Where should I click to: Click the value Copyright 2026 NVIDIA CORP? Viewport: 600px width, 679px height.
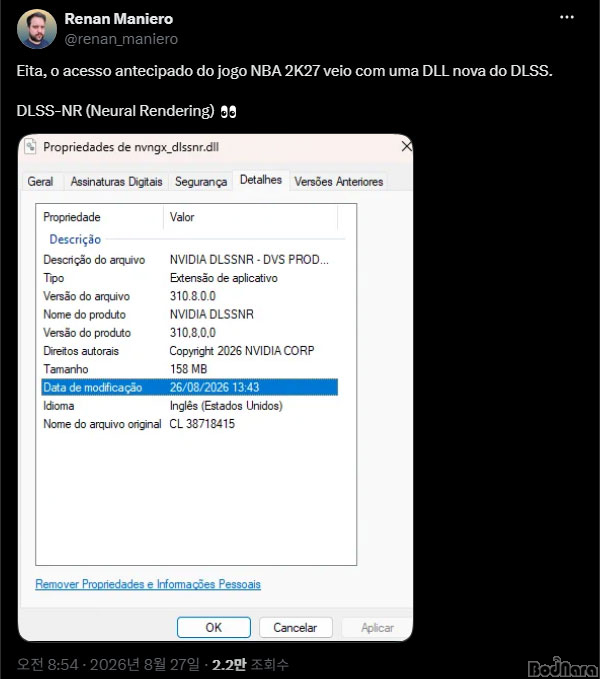[242, 351]
